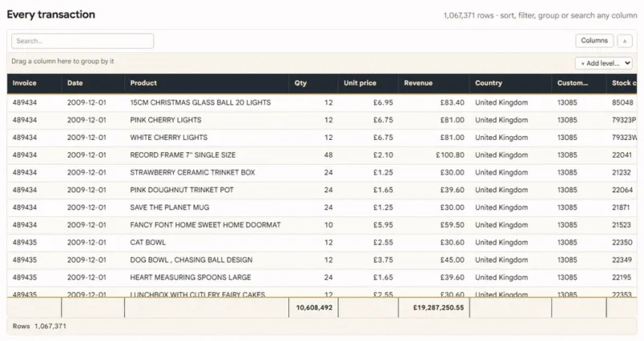644x341 pixels.
Task: Click revenue £83.40 cell
Action: pyautogui.click(x=434, y=103)
